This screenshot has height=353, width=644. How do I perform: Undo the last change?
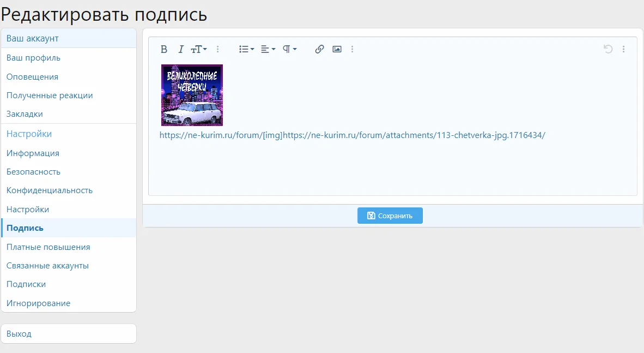(607, 49)
